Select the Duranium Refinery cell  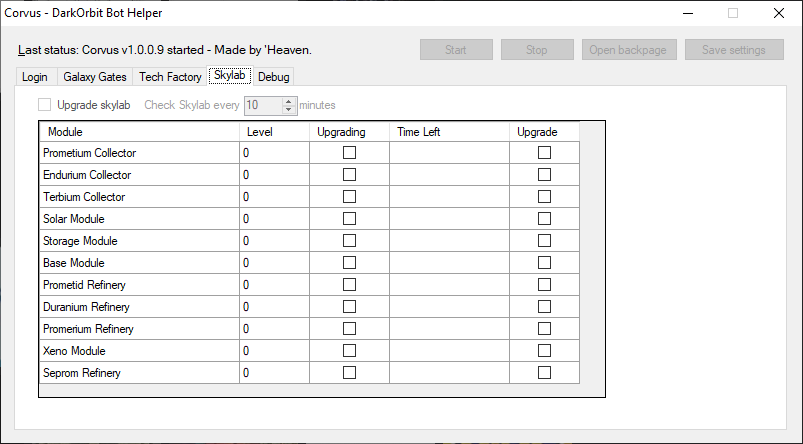pos(139,307)
